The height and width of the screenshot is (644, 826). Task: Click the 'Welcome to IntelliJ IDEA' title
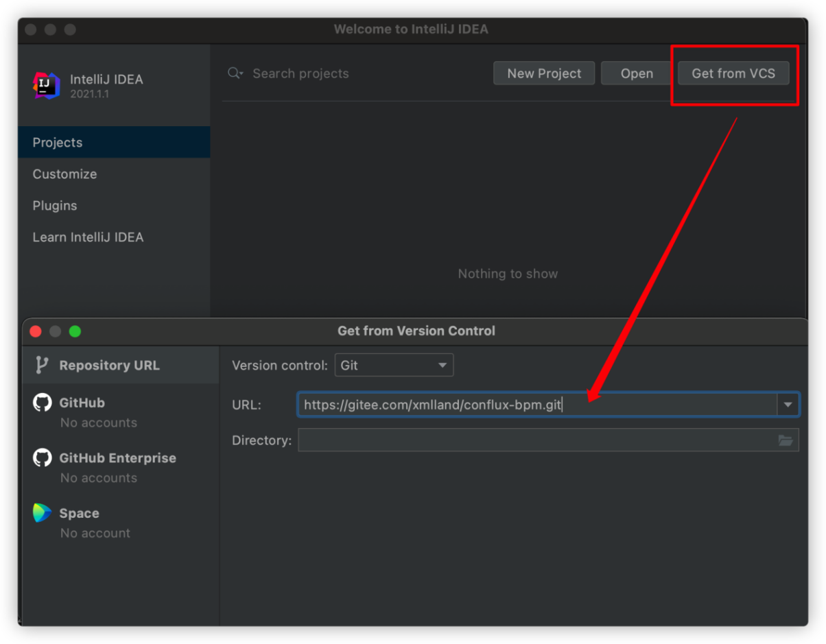(x=411, y=29)
